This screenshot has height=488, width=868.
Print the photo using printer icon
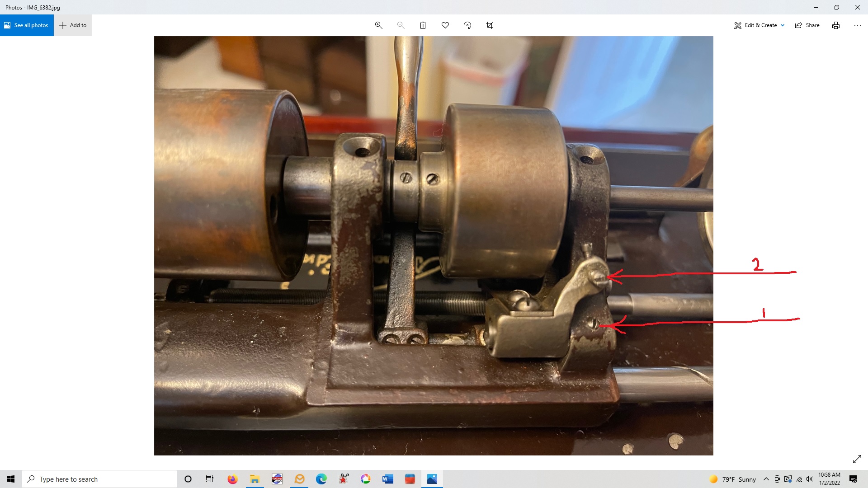pos(836,25)
